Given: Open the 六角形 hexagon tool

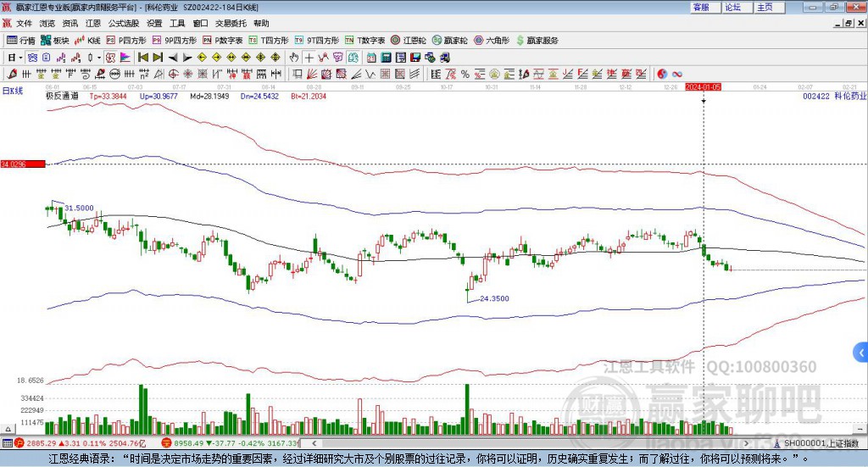Looking at the screenshot, I should (x=492, y=41).
